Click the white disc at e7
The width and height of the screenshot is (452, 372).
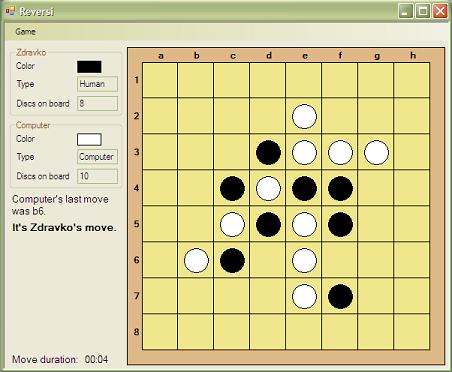[x=304, y=296]
